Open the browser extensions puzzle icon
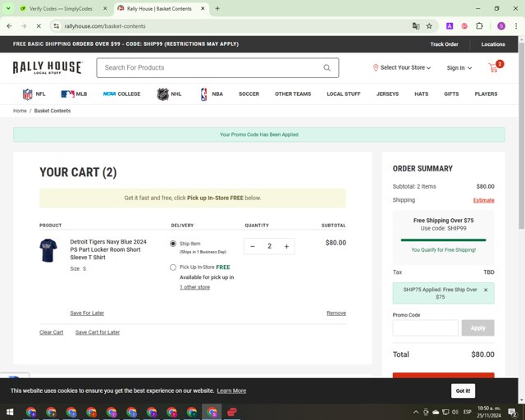This screenshot has height=420, width=525. tap(479, 25)
